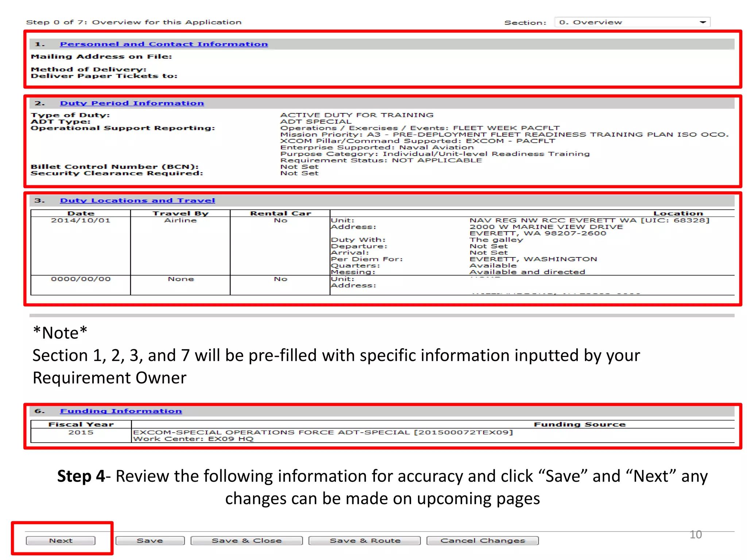747x560 pixels.
Task: Click the Cancel Changes button
Action: 483,540
